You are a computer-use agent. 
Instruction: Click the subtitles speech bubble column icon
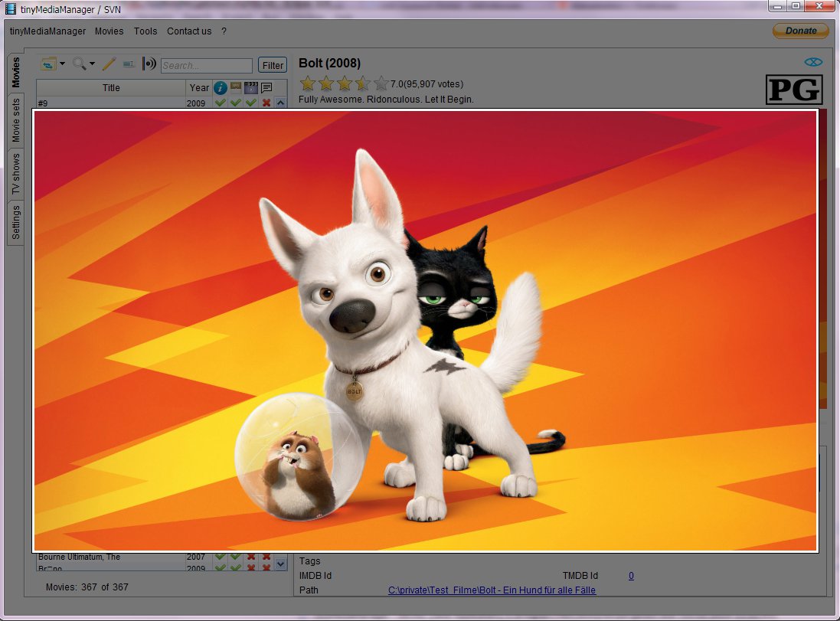coord(266,87)
